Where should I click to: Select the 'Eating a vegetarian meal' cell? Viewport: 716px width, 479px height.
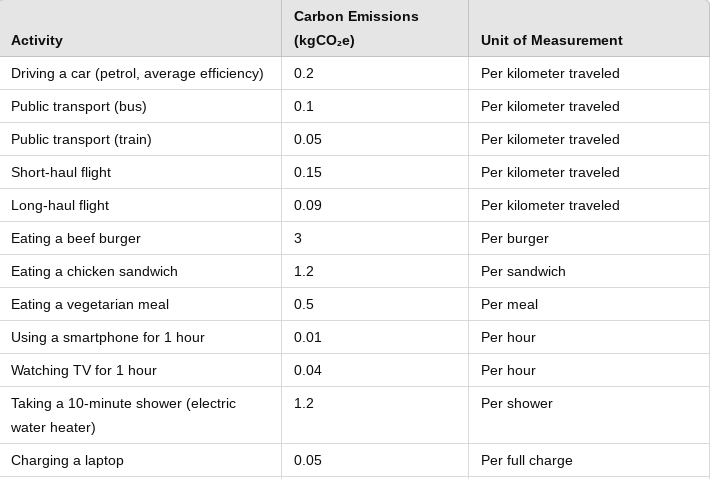click(x=90, y=304)
